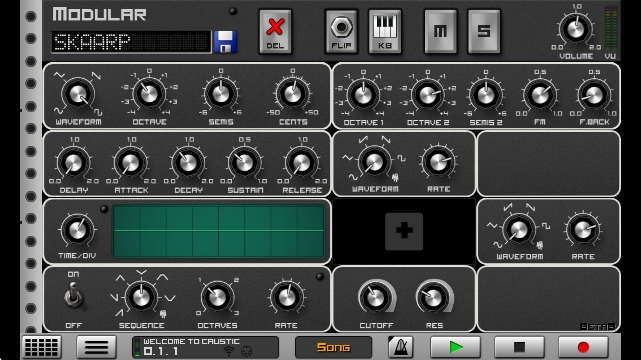Add a module in the empty plus slot
This screenshot has height=360, width=641.
click(x=404, y=231)
